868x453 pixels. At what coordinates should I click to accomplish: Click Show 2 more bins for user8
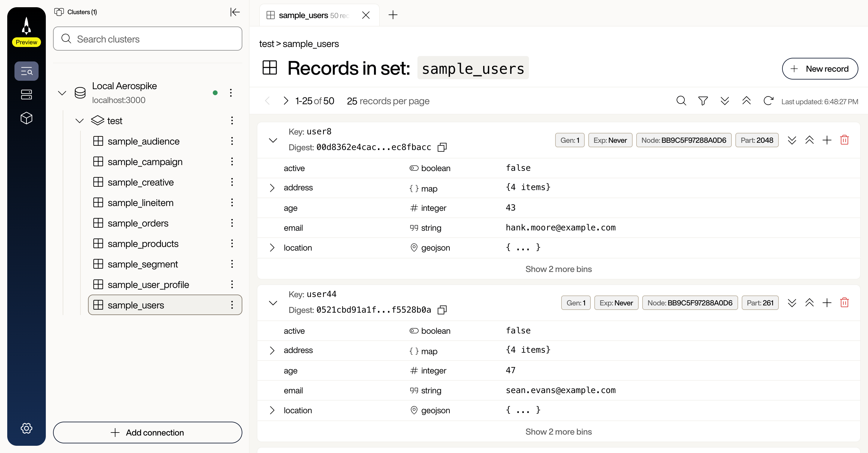[x=558, y=269]
